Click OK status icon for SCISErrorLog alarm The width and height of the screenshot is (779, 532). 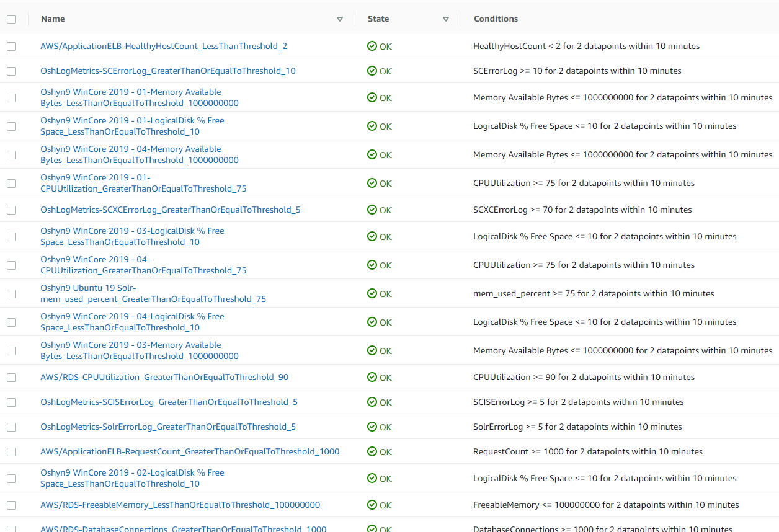(372, 402)
